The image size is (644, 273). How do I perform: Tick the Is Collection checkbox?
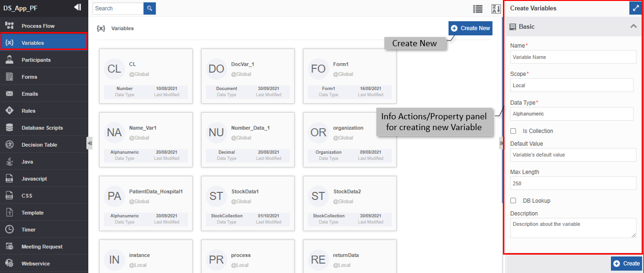coord(513,131)
